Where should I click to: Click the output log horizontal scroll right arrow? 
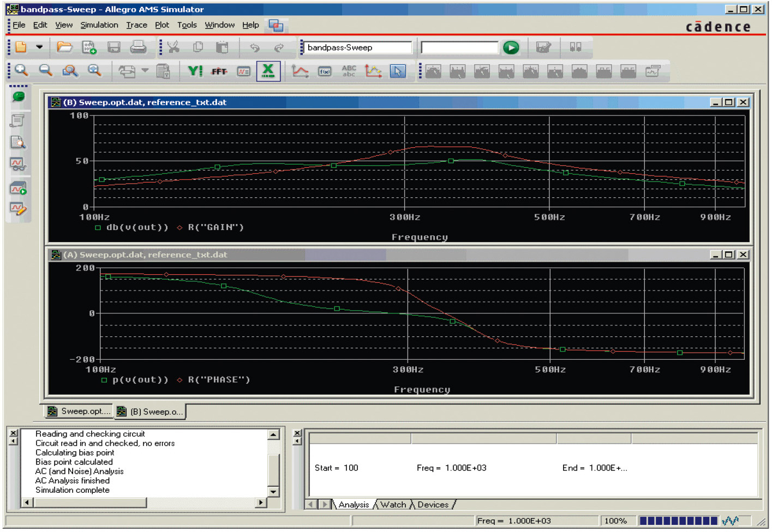pos(261,503)
